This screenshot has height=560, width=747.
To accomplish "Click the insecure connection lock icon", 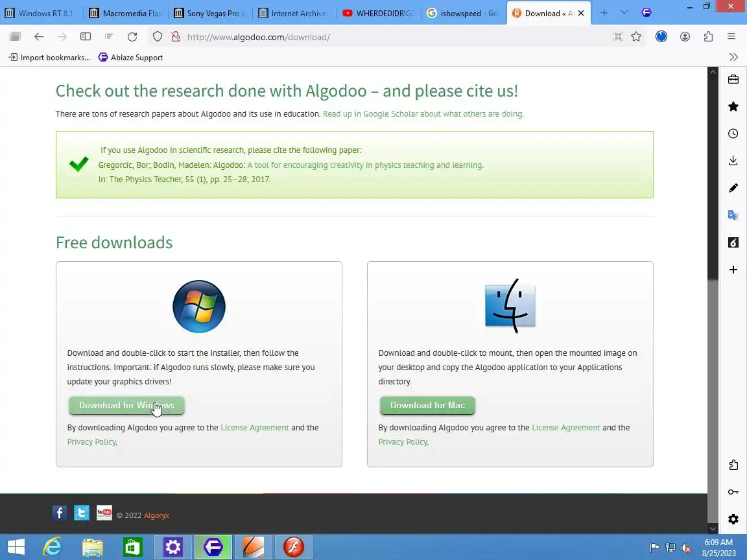I will click(175, 37).
